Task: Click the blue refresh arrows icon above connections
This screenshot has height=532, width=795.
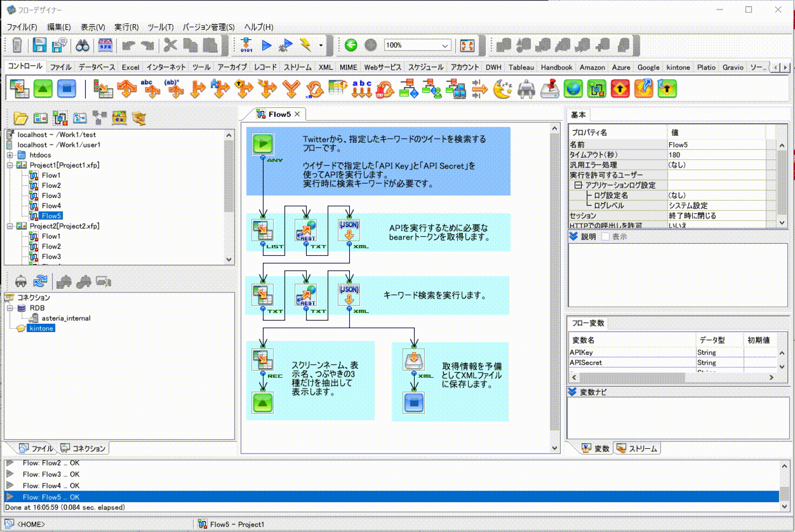Action: click(41, 281)
